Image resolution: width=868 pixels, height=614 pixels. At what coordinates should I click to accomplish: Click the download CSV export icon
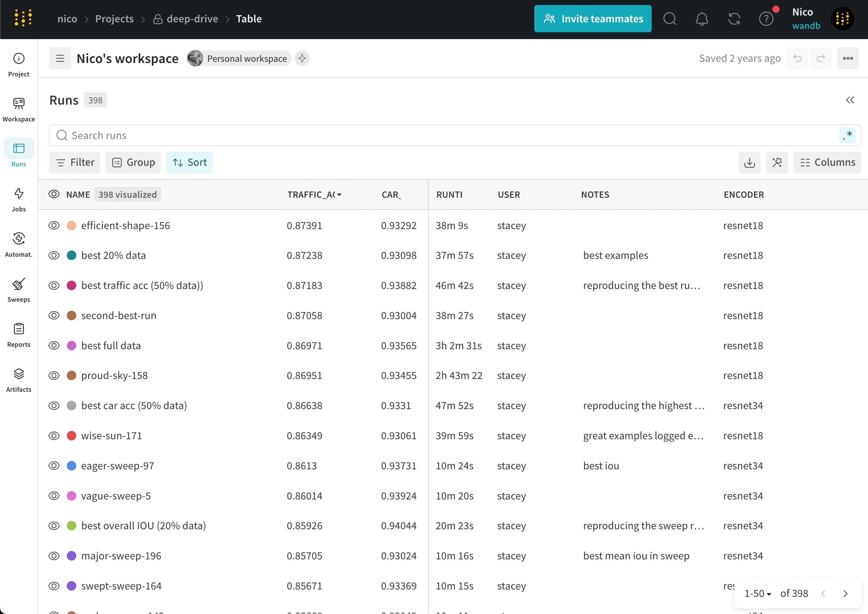coord(749,163)
